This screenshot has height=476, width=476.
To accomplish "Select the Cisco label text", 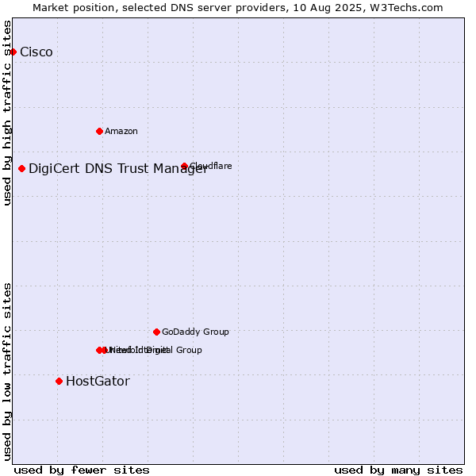I will tap(36, 52).
